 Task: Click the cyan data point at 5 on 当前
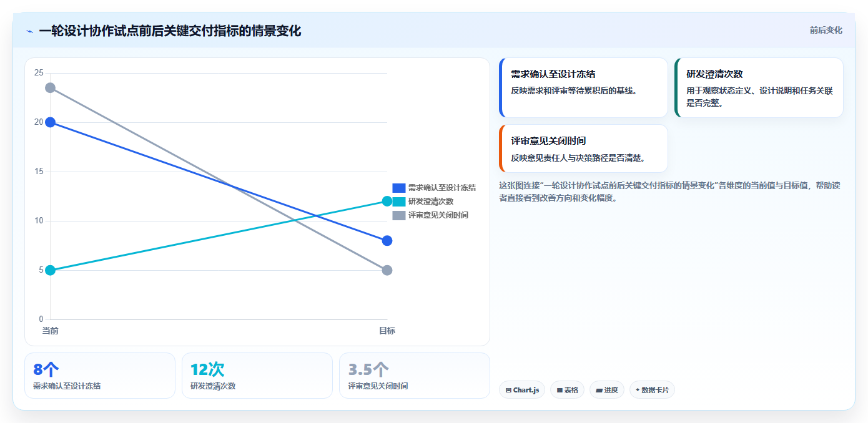pyautogui.click(x=50, y=270)
